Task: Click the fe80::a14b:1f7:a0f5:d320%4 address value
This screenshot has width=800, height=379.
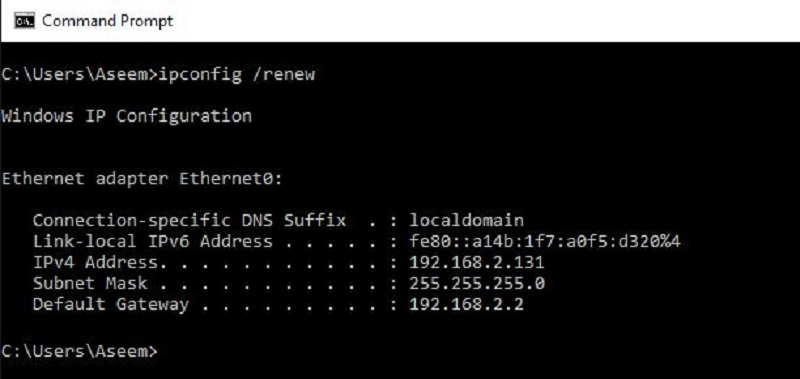Action: 545,241
